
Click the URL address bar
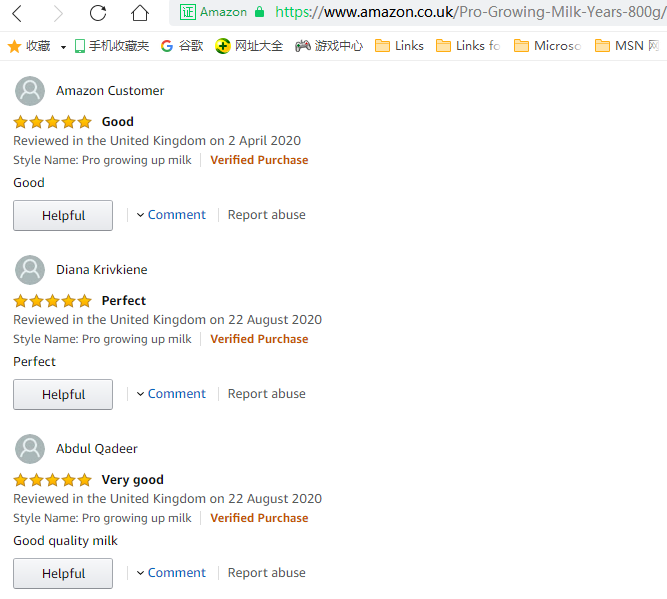468,12
